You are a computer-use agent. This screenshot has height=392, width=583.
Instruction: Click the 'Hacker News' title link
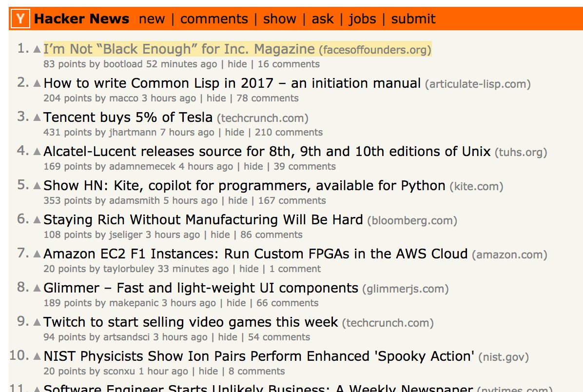point(81,19)
